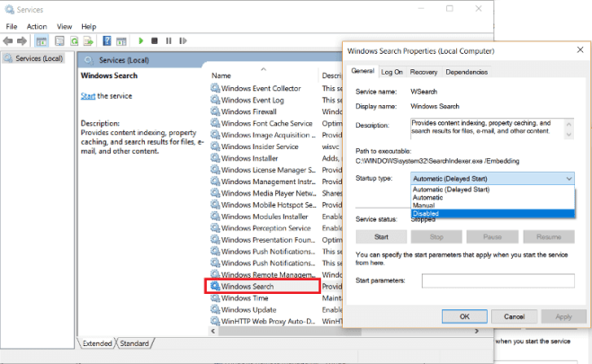Screen dimensions: 592x364
Task: Confirm with the OK button
Action: pyautogui.click(x=464, y=316)
